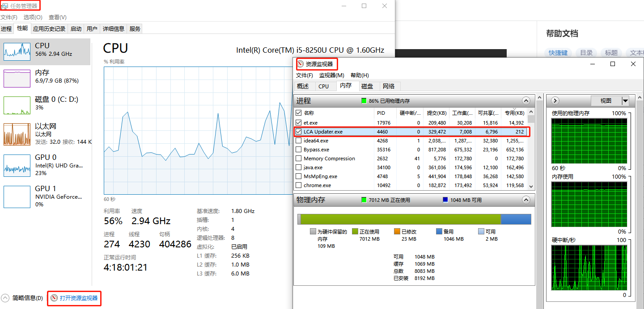
Task: Click the 已修改 orange legend swatch
Action: pyautogui.click(x=397, y=231)
